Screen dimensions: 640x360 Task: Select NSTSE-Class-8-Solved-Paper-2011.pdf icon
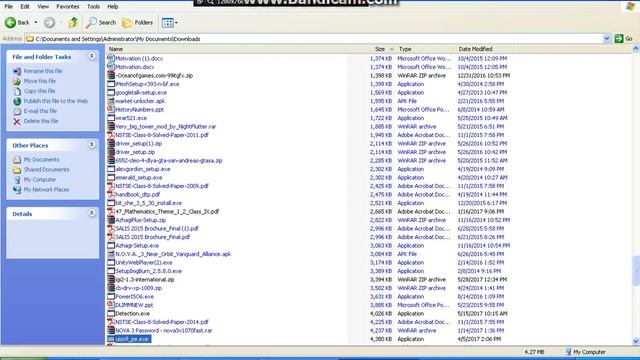(111, 135)
